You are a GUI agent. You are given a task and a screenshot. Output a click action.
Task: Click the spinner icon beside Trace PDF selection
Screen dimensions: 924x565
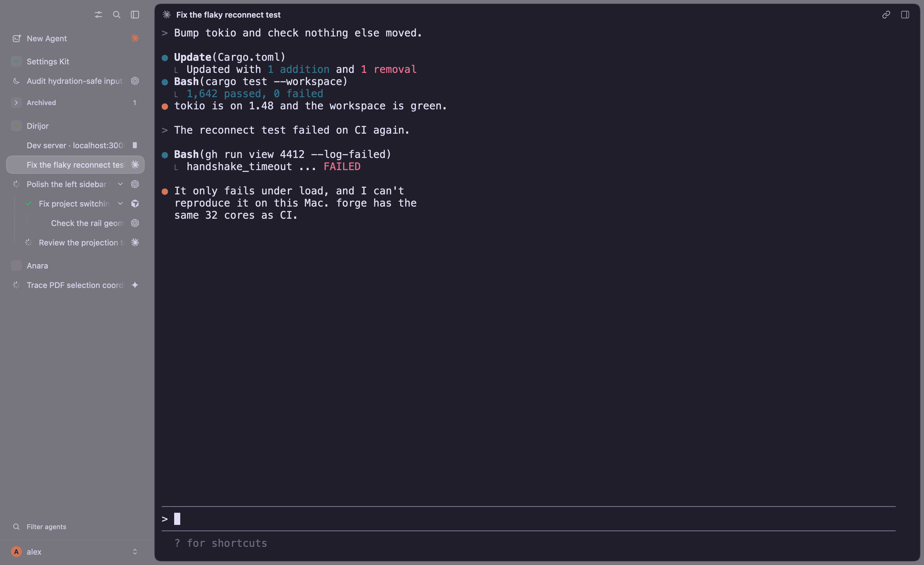pyautogui.click(x=16, y=285)
